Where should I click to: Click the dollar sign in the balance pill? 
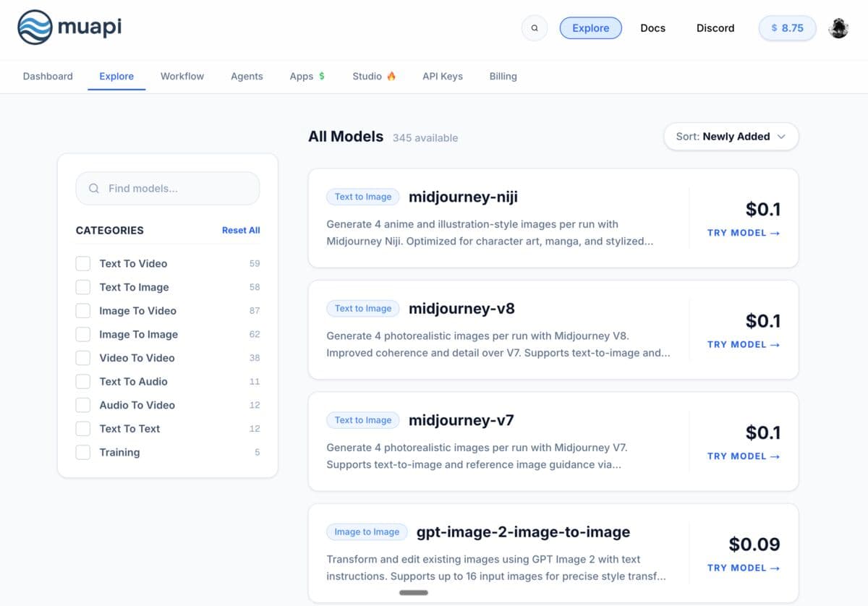[775, 28]
